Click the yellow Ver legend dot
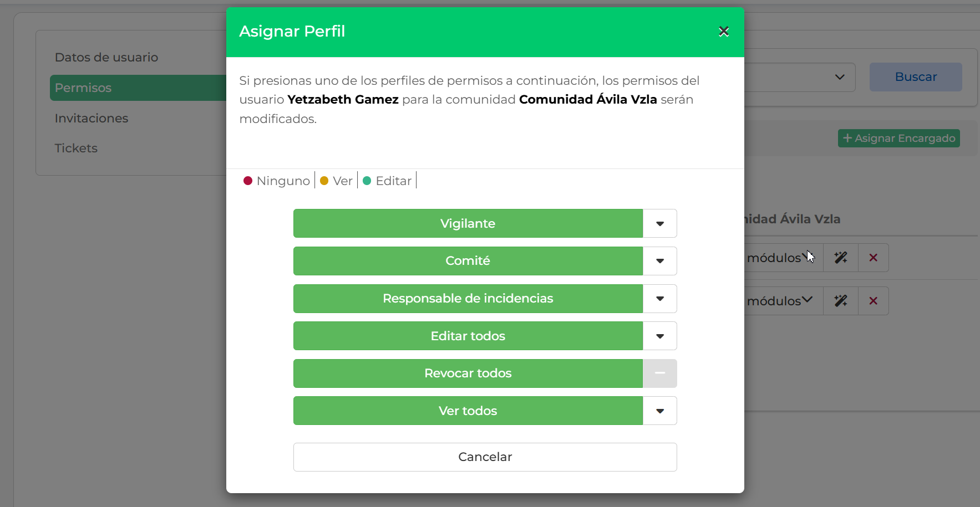This screenshot has width=980, height=507. coord(324,181)
